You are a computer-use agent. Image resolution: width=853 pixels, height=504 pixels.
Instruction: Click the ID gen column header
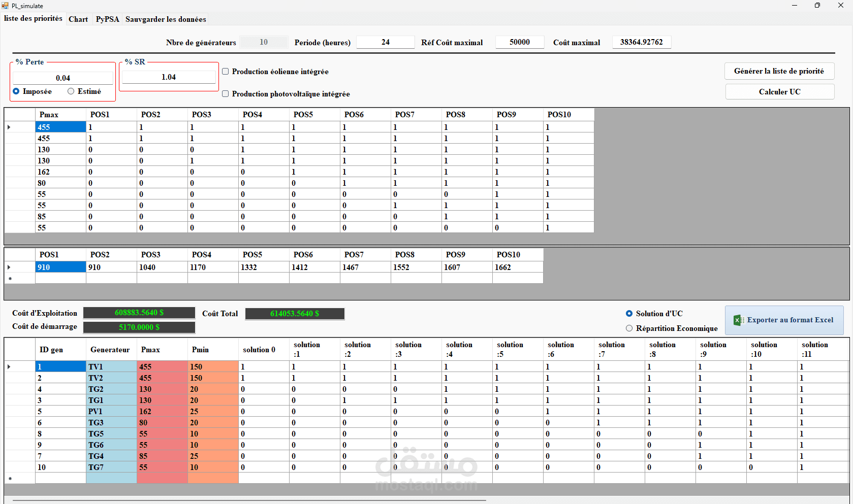click(60, 350)
